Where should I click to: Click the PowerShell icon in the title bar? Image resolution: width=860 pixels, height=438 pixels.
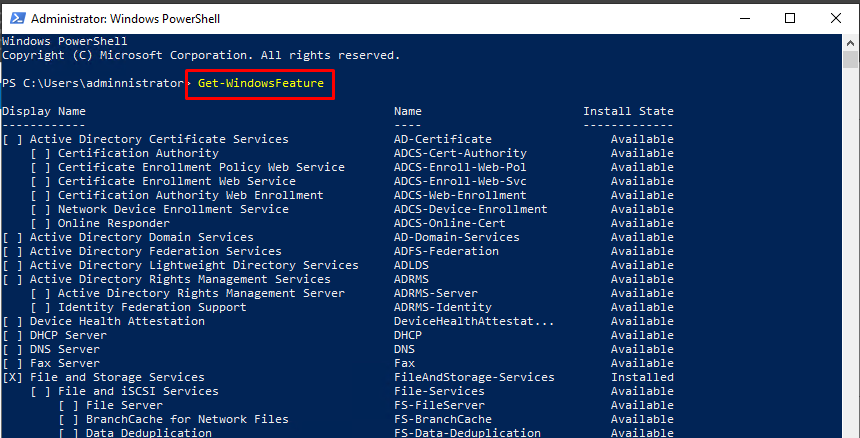[17, 18]
